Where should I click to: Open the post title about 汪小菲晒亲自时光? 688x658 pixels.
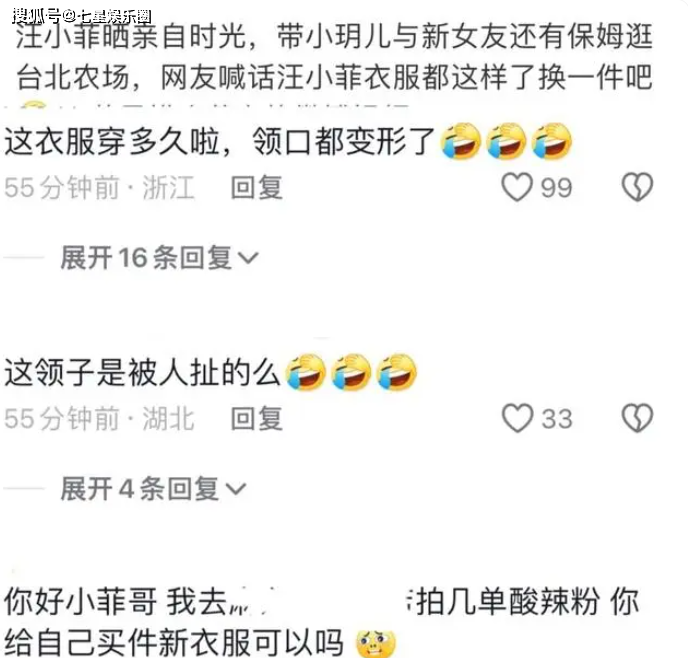coord(334,57)
